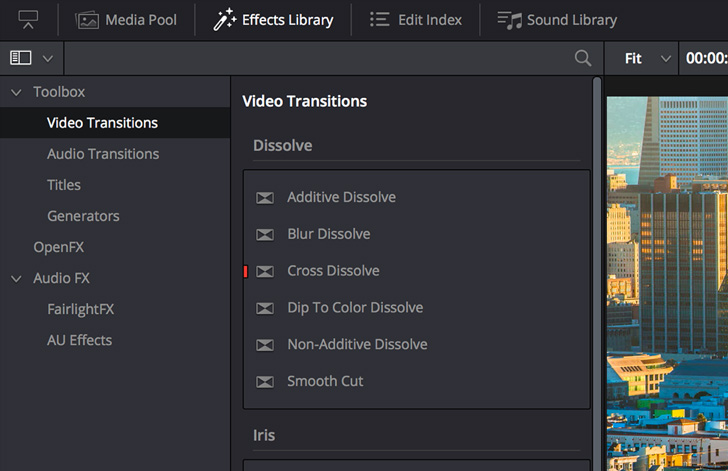Select the Cross Dissolve transition icon
Screen dimensions: 728x471
pyautogui.click(x=265, y=271)
